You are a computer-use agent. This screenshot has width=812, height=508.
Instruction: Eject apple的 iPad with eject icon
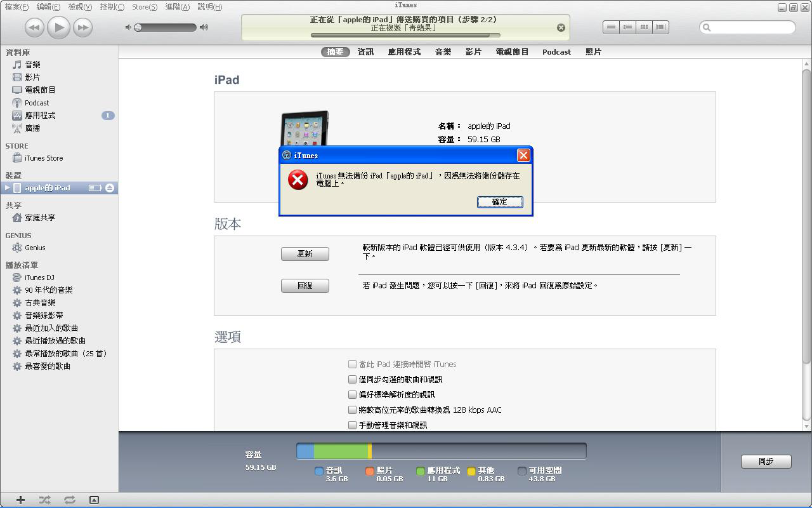click(x=110, y=188)
